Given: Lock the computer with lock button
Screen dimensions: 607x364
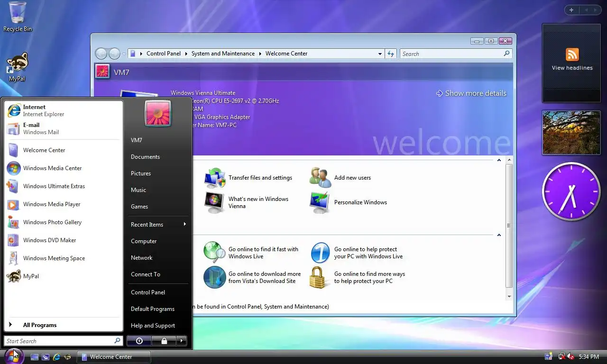Looking at the screenshot, I should click(x=164, y=341).
